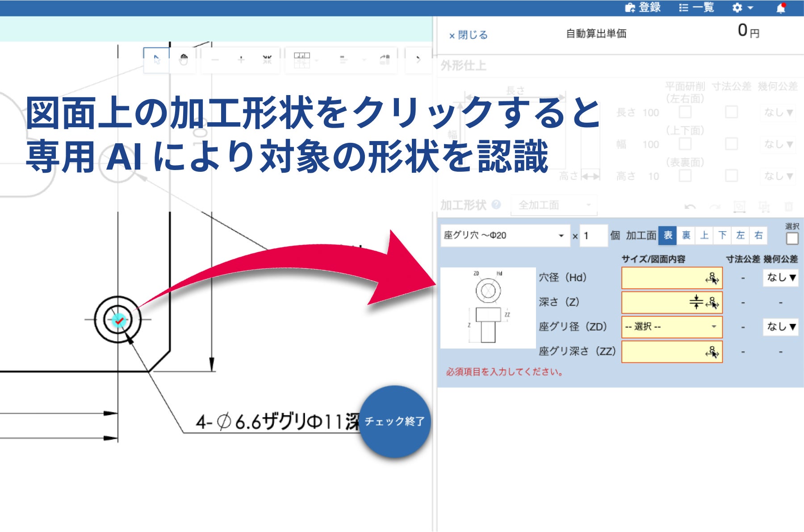Viewport: 804px width, 532px height.
Task: Select the 左 machining face tab
Action: pos(741,235)
